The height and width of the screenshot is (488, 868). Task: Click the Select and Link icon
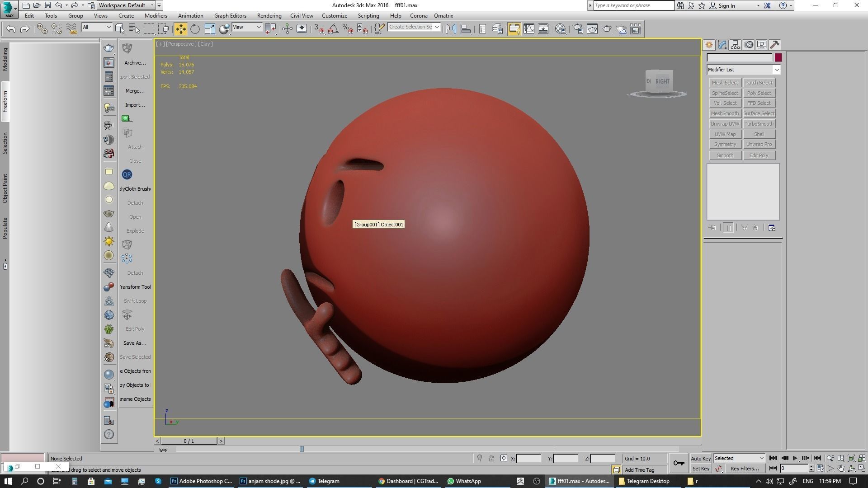(42, 29)
